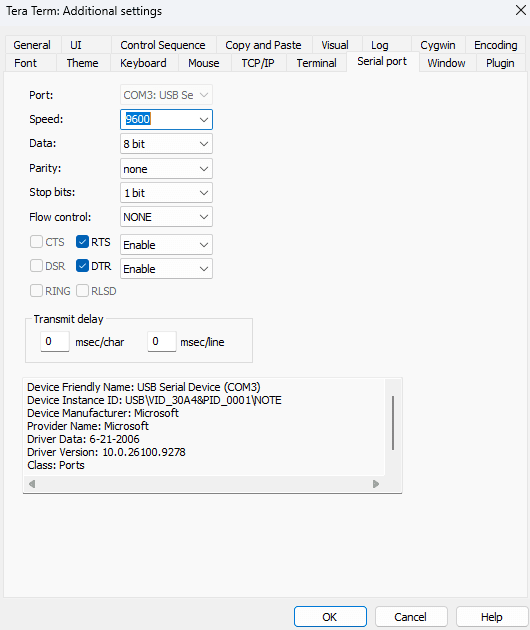This screenshot has width=530, height=630.
Task: Select the Visual tab
Action: [x=335, y=45]
